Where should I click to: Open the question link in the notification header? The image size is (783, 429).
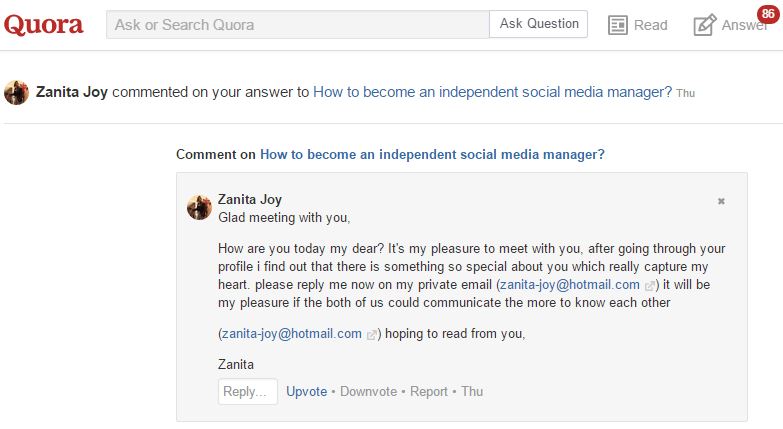coord(492,92)
